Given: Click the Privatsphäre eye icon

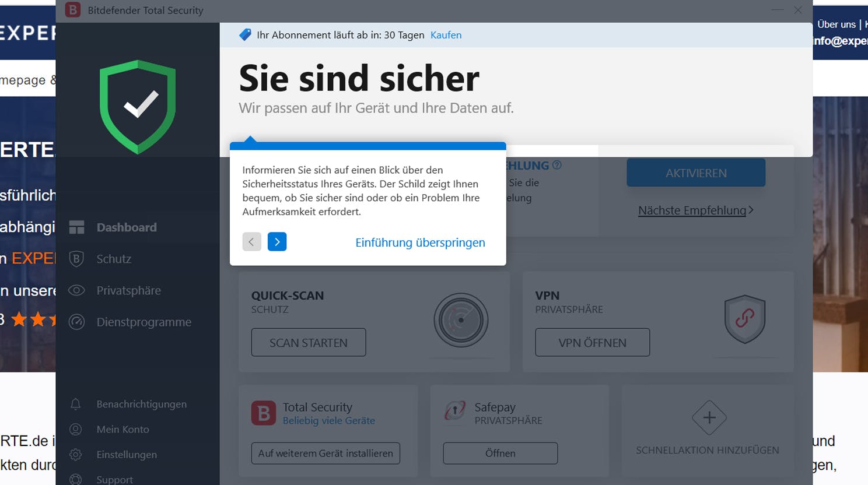Looking at the screenshot, I should click(76, 290).
